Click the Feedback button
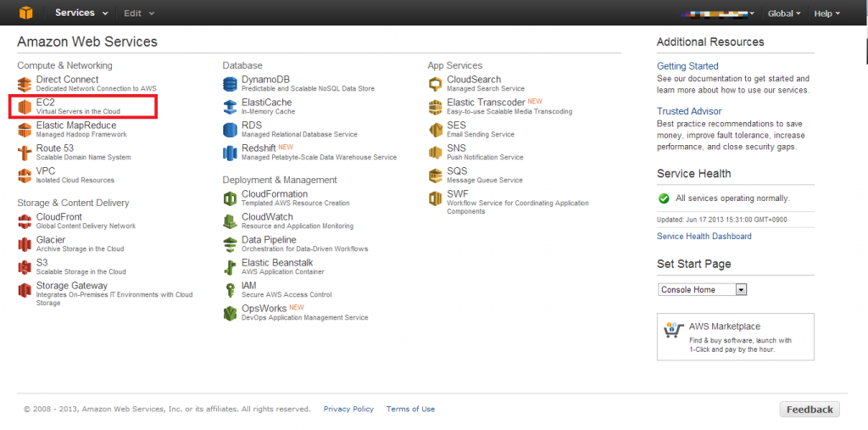The height and width of the screenshot is (430, 868). coord(810,410)
